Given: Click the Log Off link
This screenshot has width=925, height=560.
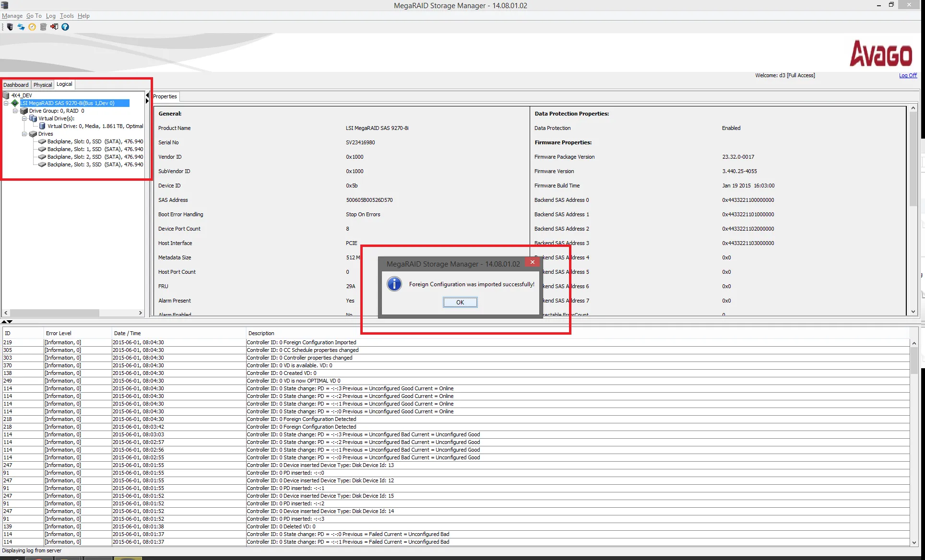Looking at the screenshot, I should [907, 75].
